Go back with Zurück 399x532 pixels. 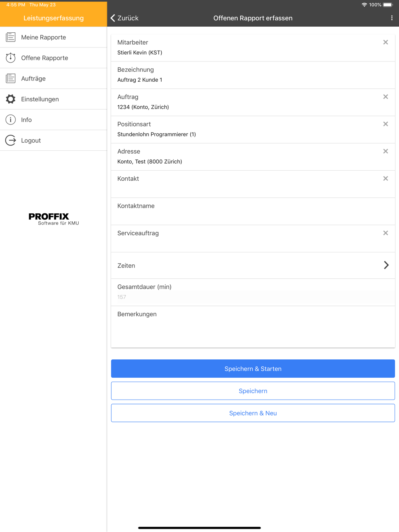[124, 18]
